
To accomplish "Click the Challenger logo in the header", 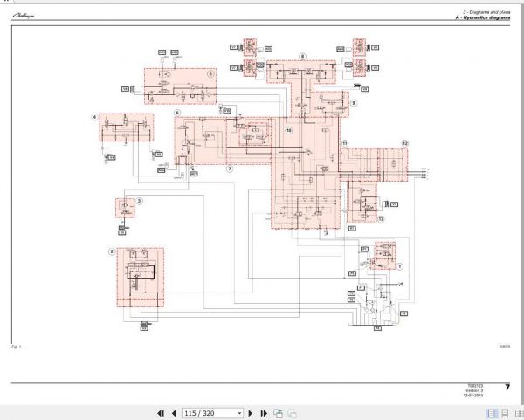I will 24,16.
